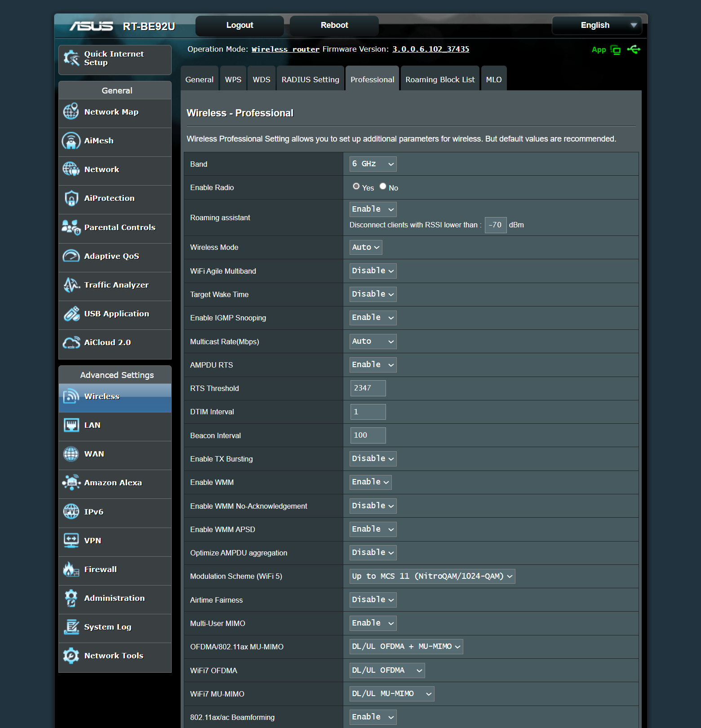Click the App devices icon in header
Image resolution: width=701 pixels, height=728 pixels.
pyautogui.click(x=616, y=50)
